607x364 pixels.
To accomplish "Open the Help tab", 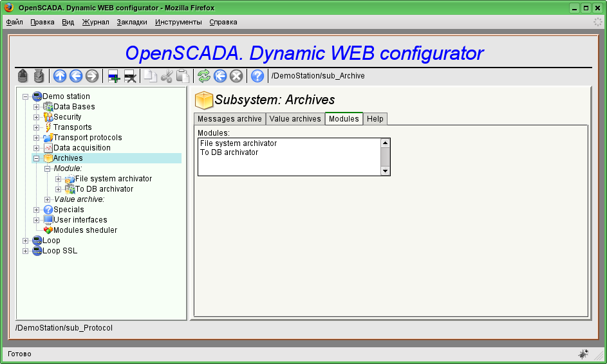I will pyautogui.click(x=375, y=119).
